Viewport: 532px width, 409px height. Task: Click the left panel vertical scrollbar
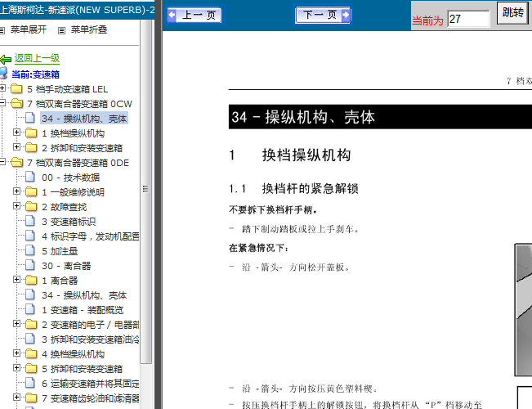146,191
